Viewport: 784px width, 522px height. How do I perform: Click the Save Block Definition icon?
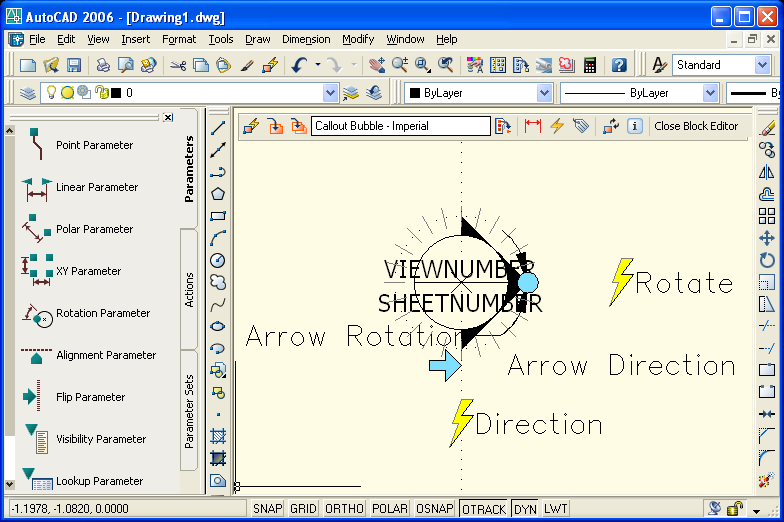(x=276, y=126)
